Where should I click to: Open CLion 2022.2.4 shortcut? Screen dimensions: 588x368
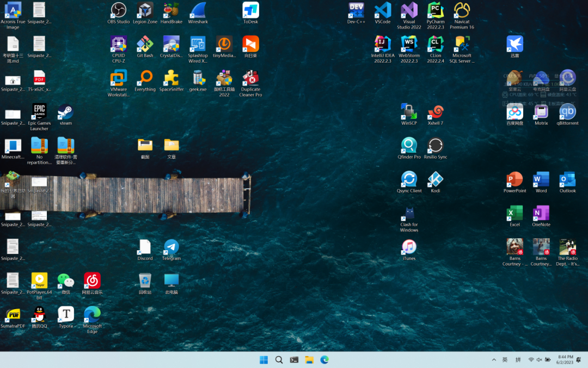click(x=436, y=50)
